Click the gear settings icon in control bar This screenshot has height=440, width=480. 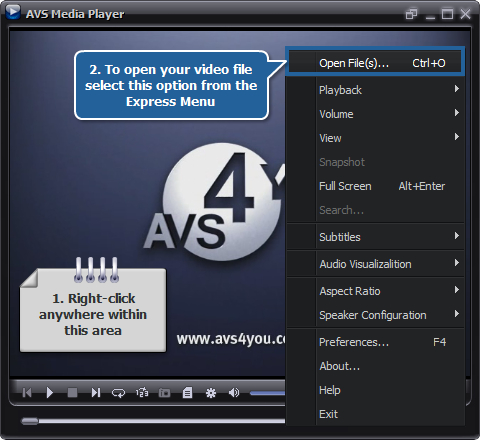[211, 393]
